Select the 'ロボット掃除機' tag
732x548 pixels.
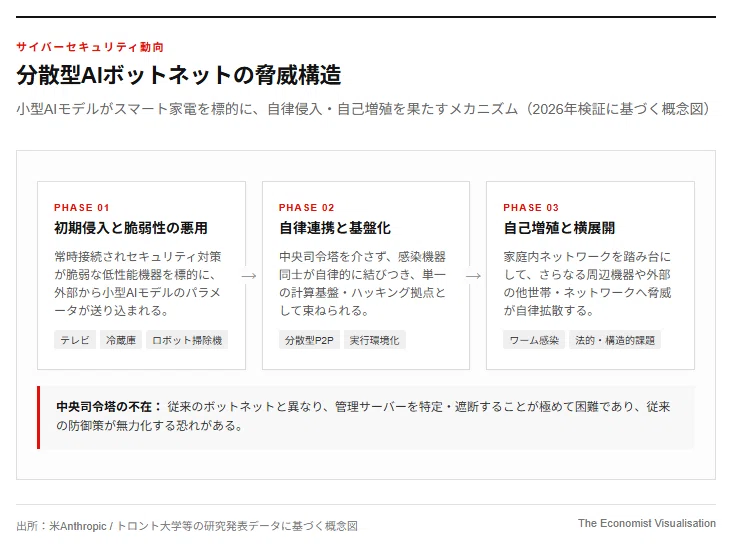point(187,340)
